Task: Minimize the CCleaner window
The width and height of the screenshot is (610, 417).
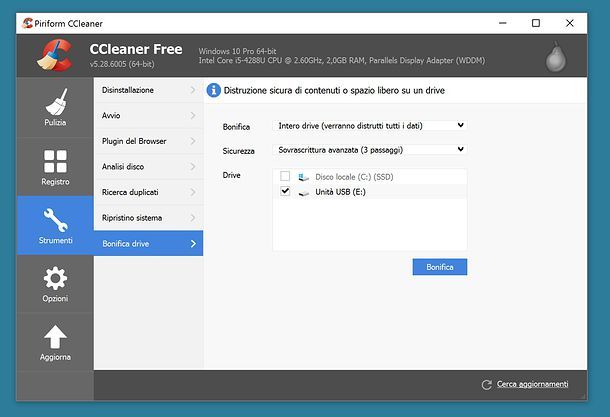Action: pyautogui.click(x=503, y=23)
